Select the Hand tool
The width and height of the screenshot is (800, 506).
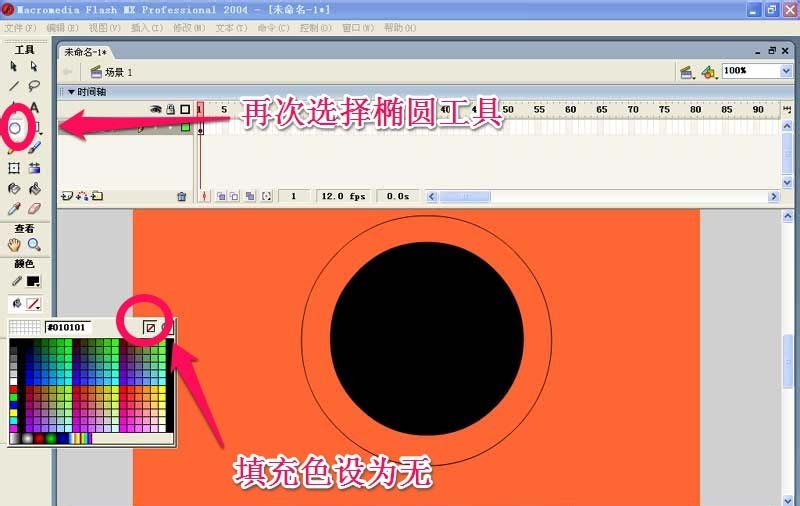click(x=14, y=245)
